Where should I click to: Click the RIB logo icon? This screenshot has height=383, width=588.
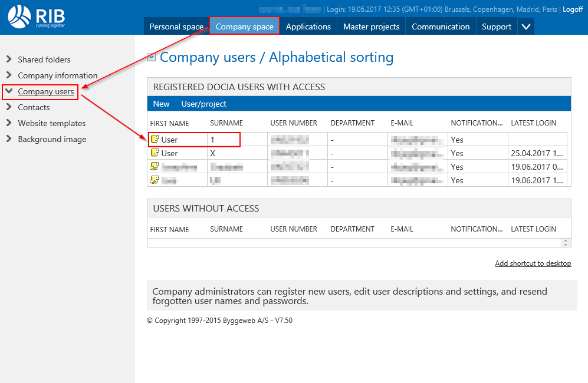(21, 16)
